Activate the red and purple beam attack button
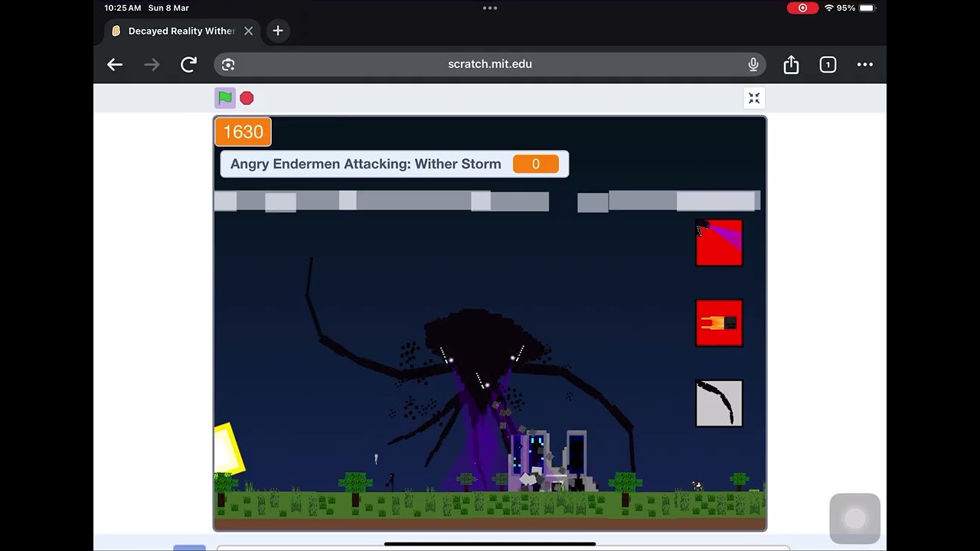 719,243
